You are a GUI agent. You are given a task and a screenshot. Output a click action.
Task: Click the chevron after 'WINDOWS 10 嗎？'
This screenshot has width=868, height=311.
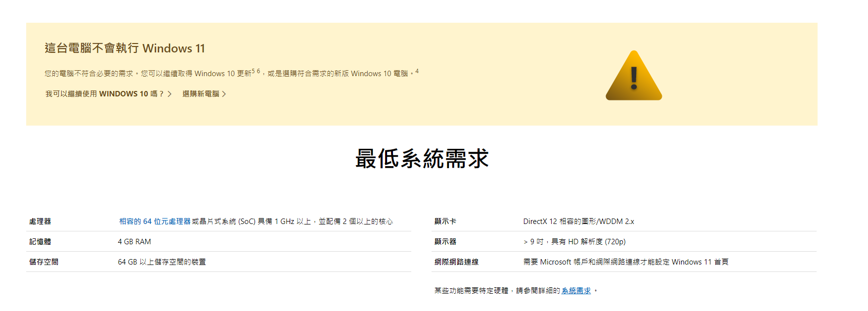pyautogui.click(x=170, y=94)
